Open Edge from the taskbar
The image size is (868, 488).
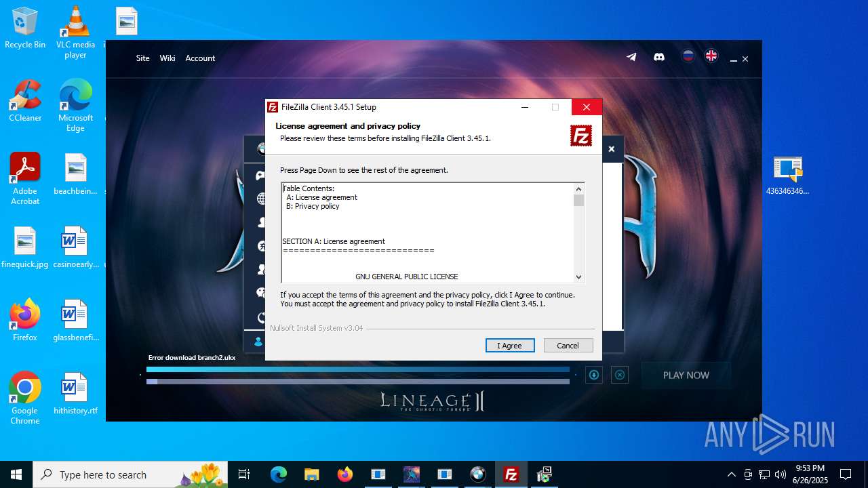[279, 474]
